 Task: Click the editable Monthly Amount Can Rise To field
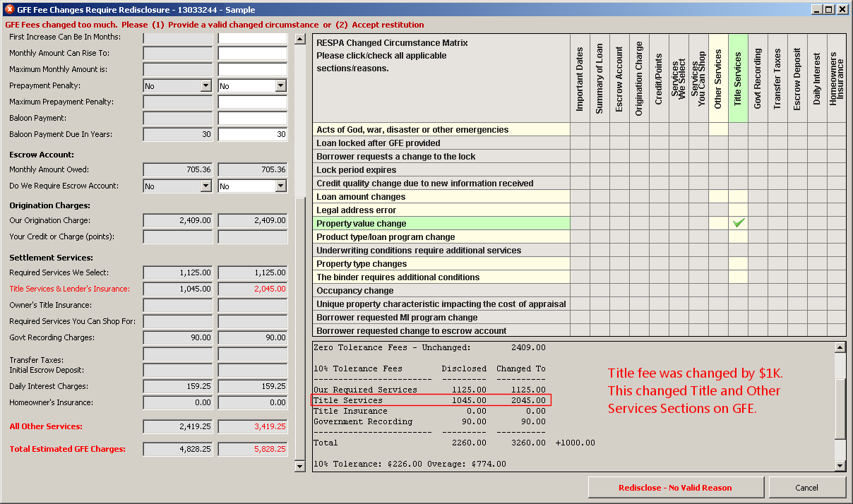click(252, 54)
